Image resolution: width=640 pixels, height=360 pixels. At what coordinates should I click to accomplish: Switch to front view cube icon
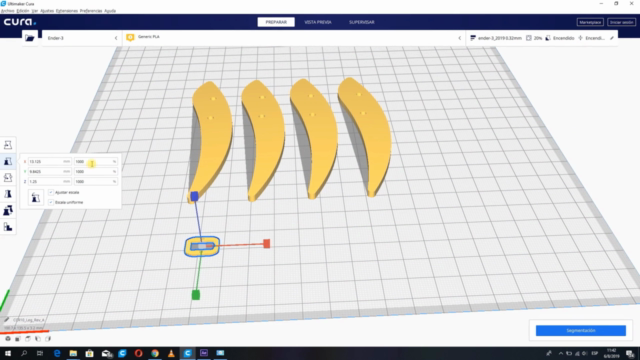pyautogui.click(x=18, y=339)
